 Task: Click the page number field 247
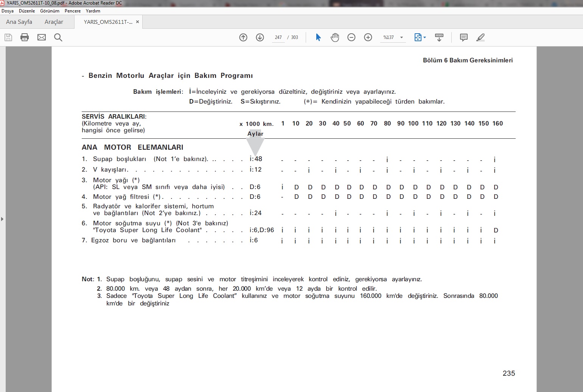(278, 37)
